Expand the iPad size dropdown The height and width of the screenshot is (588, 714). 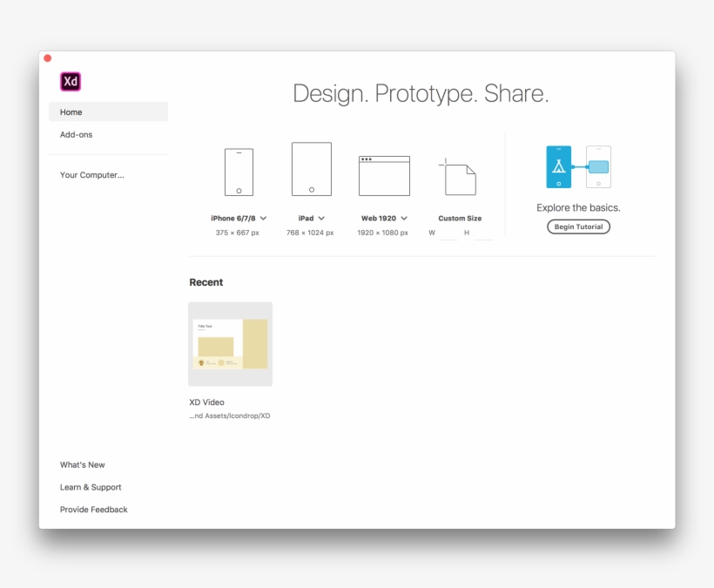click(x=321, y=218)
